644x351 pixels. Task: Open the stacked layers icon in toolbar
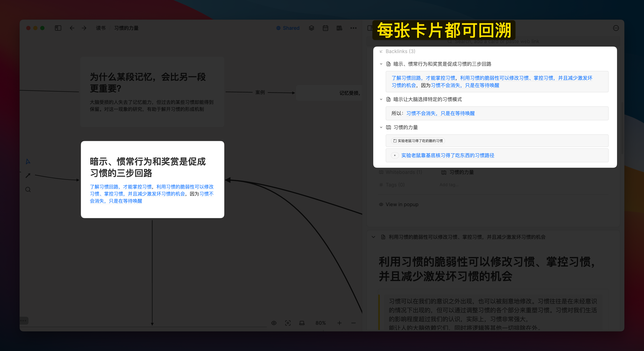click(x=311, y=28)
